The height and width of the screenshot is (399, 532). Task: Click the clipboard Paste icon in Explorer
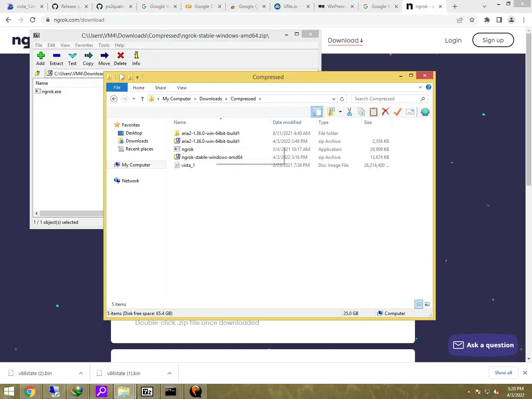[x=374, y=112]
